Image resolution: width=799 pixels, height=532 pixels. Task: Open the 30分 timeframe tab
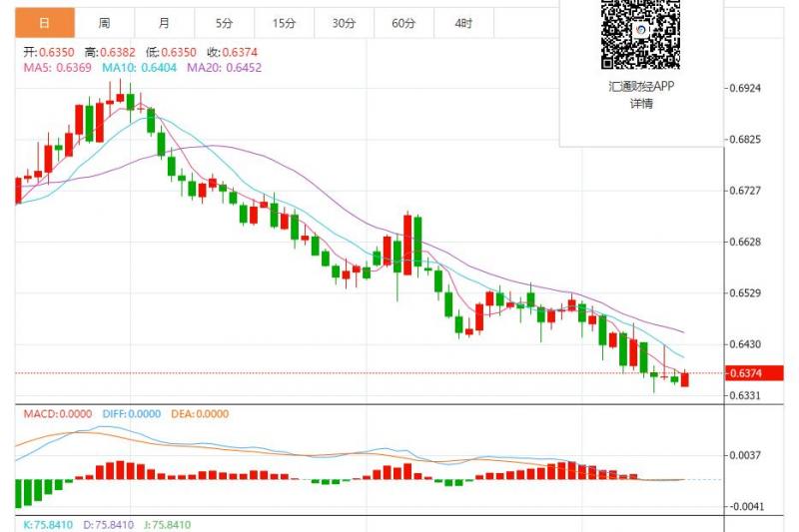[344, 23]
